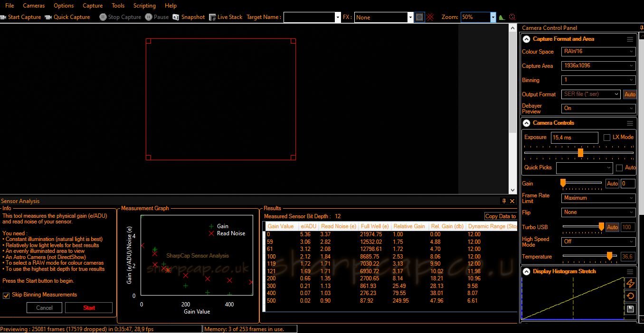The width and height of the screenshot is (644, 333).
Task: Pin the Sensor Analysis panel
Action: pyautogui.click(x=504, y=201)
